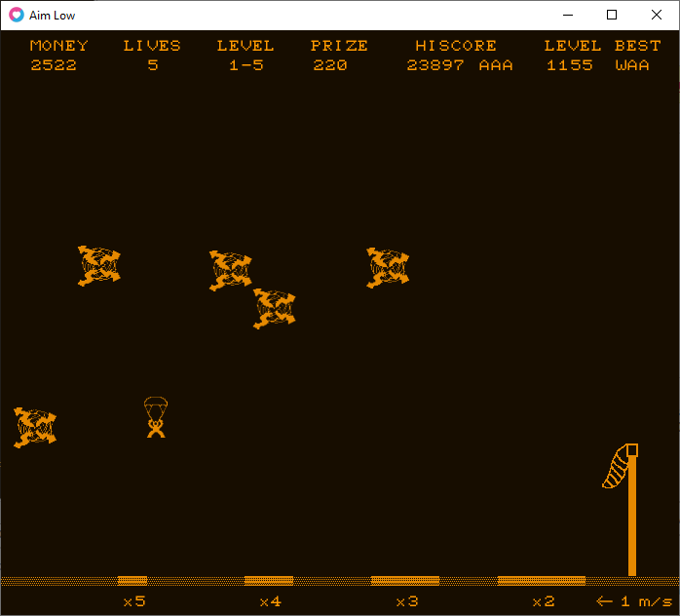Minimize the Aim Low window
680x616 pixels.
[568, 15]
